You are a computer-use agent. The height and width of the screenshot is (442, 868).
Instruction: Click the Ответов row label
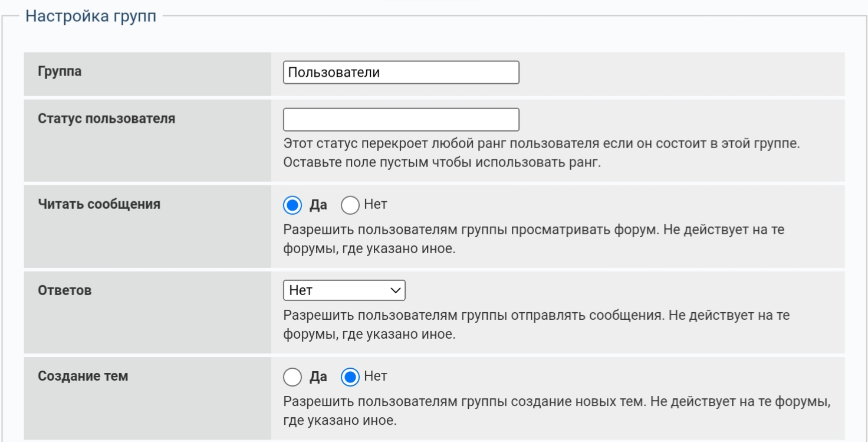click(x=65, y=291)
